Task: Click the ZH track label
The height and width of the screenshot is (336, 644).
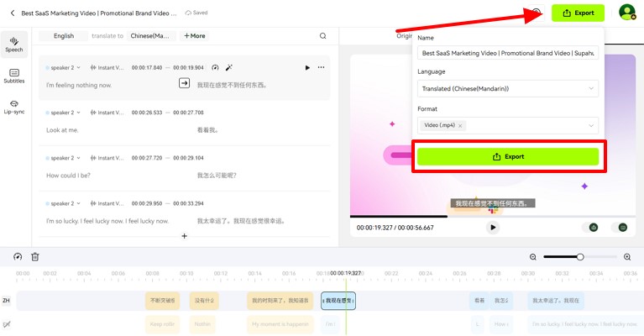Action: click(6, 300)
